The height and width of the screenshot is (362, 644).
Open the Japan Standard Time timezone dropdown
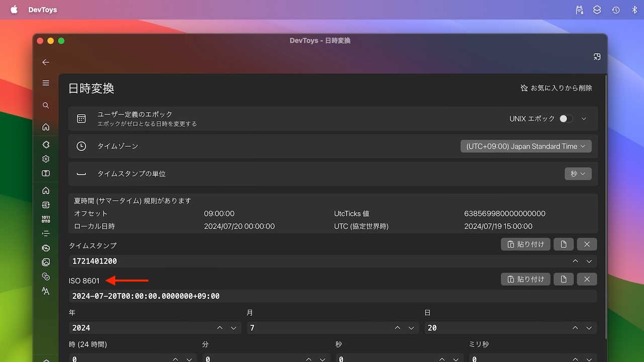(526, 146)
